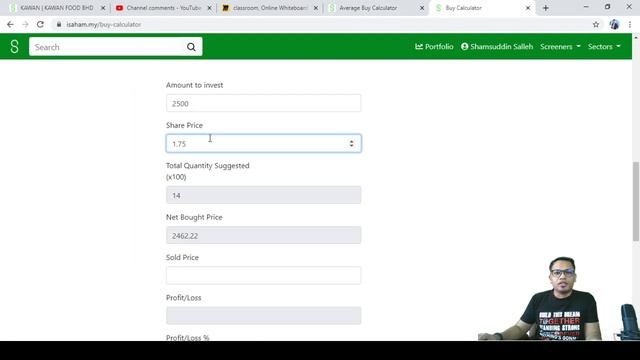
Task: Bookmark this page with star icon
Action: [596, 24]
